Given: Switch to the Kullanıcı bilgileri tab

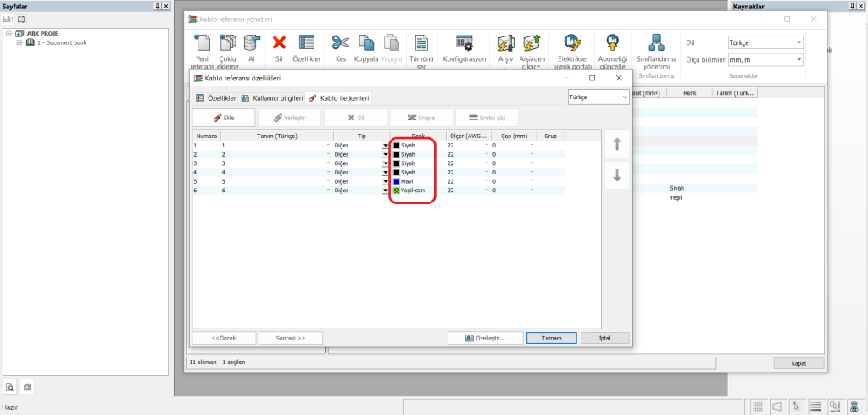Looking at the screenshot, I should (x=271, y=98).
